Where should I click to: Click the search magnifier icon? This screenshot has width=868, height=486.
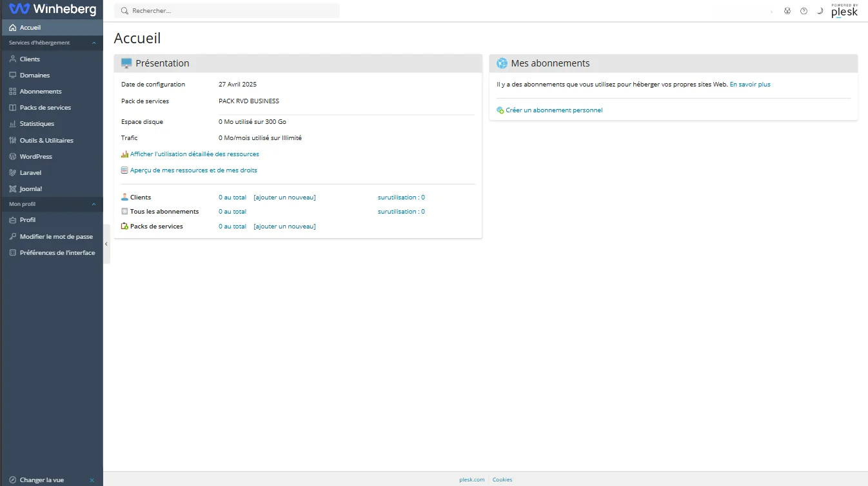coord(125,11)
